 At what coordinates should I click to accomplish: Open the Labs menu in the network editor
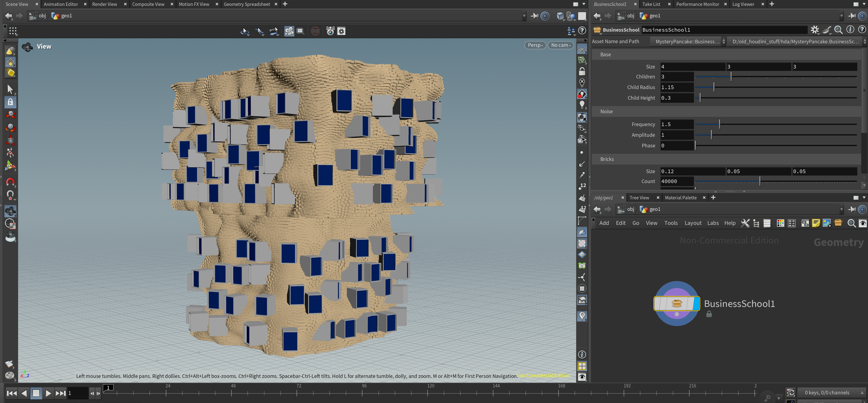coord(713,223)
